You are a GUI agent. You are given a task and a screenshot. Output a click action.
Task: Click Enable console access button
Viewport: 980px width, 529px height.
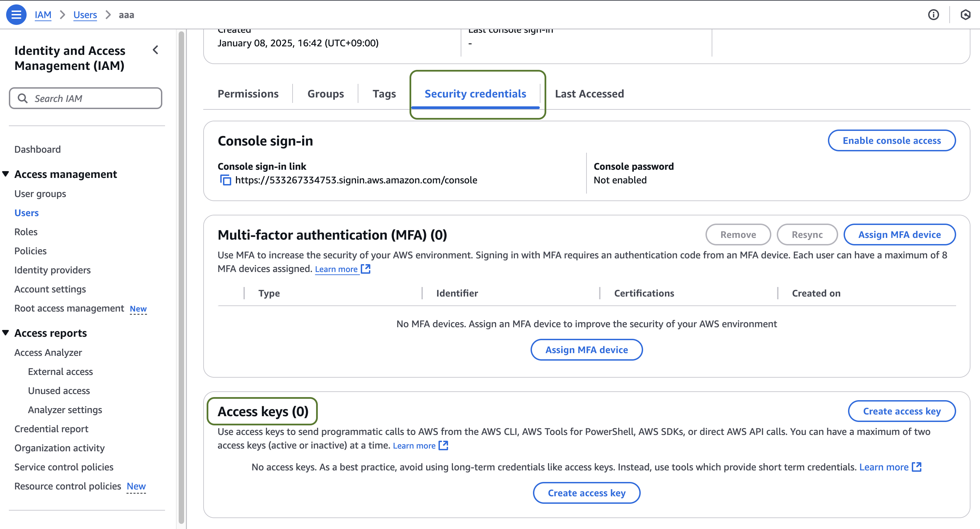coord(891,140)
